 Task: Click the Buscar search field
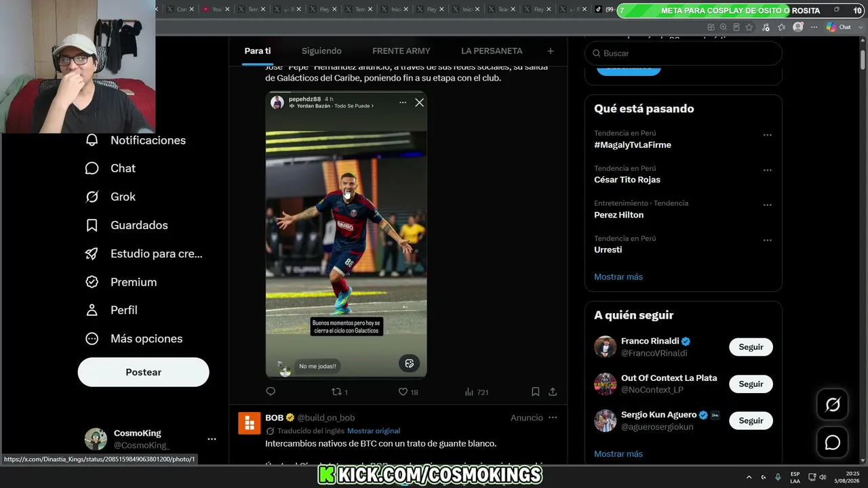coord(684,54)
